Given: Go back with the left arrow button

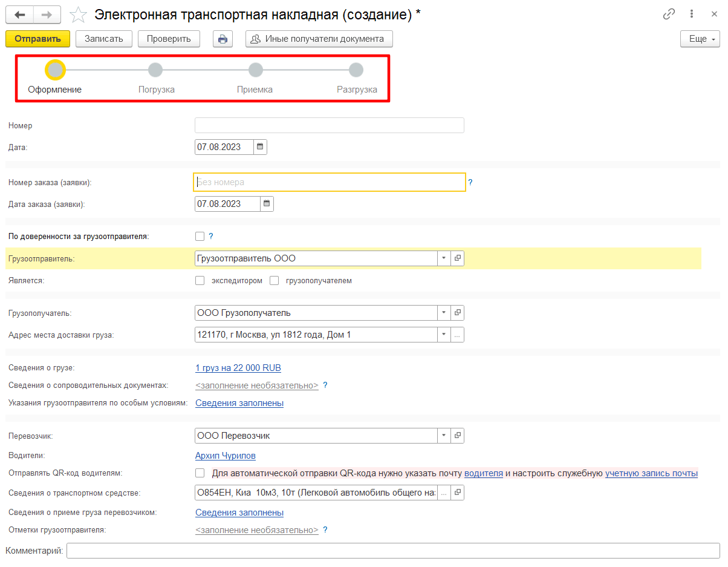Looking at the screenshot, I should click(20, 15).
